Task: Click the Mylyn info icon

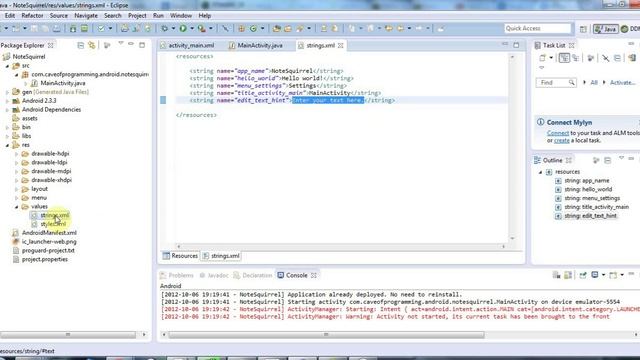Action: pos(540,122)
